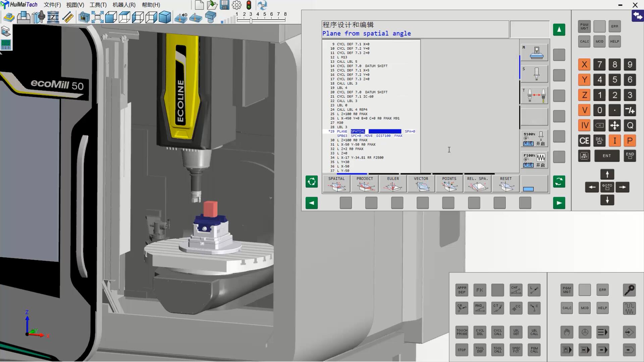Click the vise fixture icon

23,17
